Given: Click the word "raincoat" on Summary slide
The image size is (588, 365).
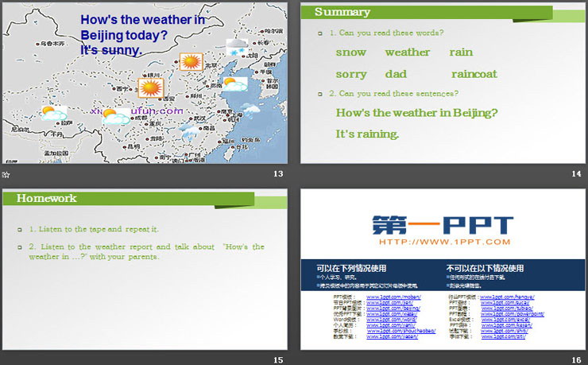Looking at the screenshot, I should tap(474, 74).
